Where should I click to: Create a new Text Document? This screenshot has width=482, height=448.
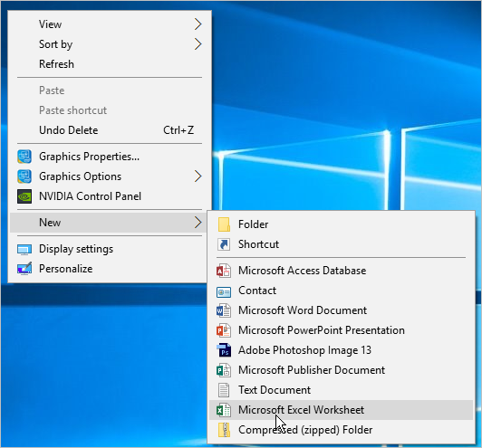pos(342,390)
